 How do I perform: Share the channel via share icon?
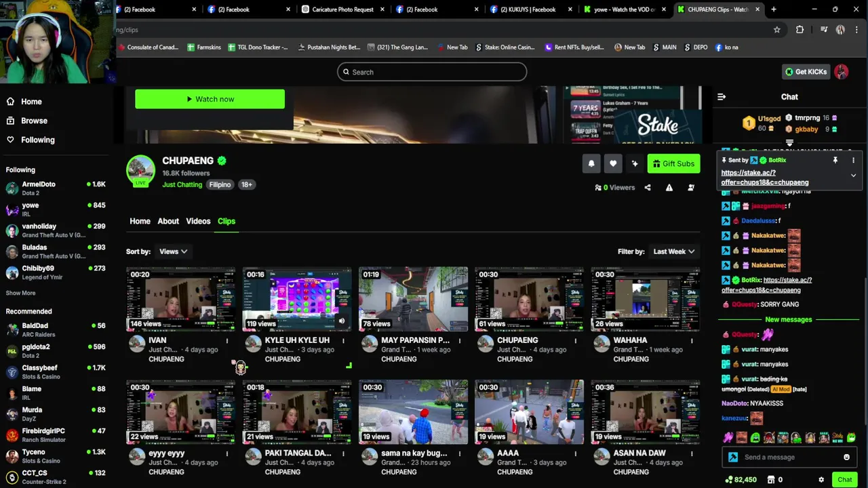tap(648, 188)
